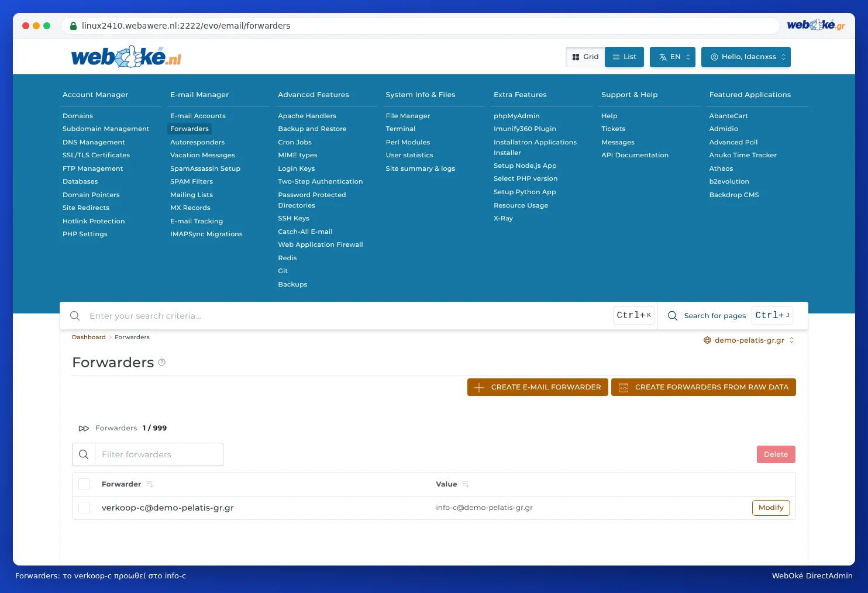Tick the select-all checkbox in table header

point(84,484)
